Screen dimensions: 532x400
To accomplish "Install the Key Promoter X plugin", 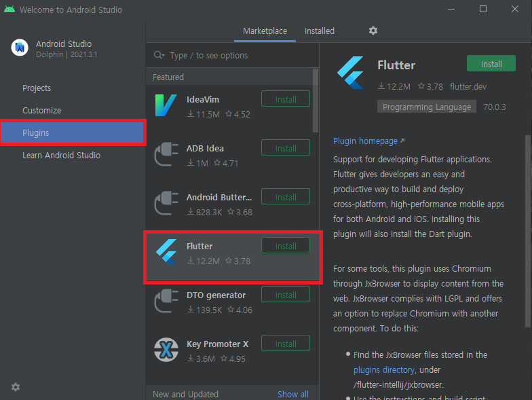I will click(286, 344).
